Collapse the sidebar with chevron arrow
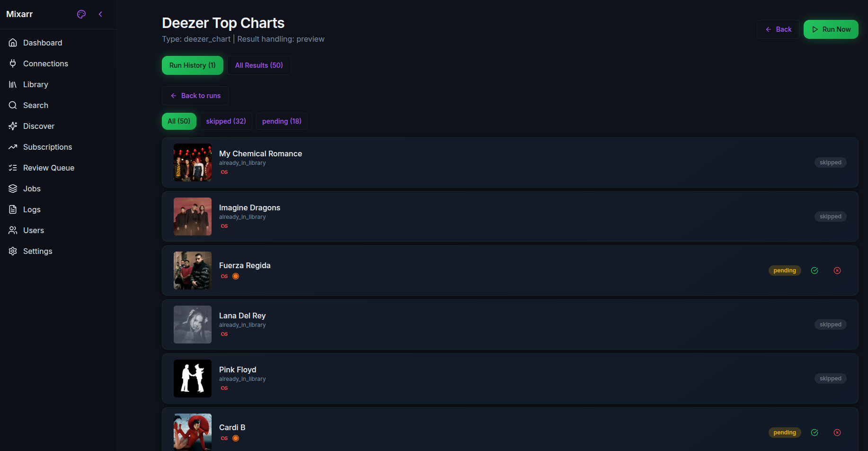The width and height of the screenshot is (868, 451). coord(100,14)
